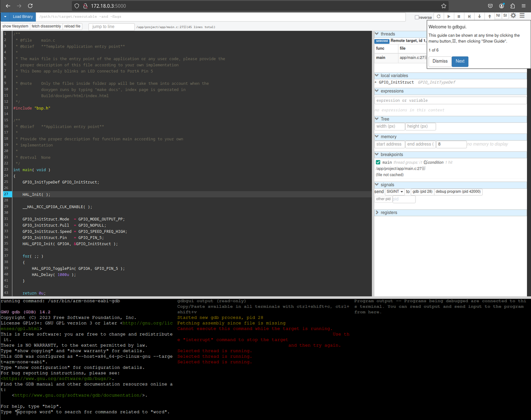The height and width of the screenshot is (420, 531).
Task: Click the site security shield icon
Action: tap(77, 6)
